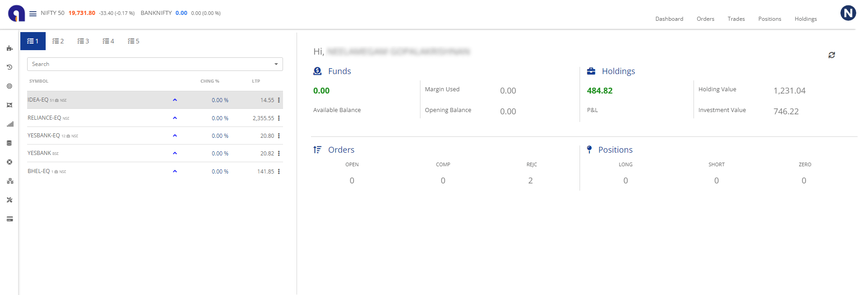Refresh the dashboard using the sync icon
Screen dimensions: 868x295
pyautogui.click(x=831, y=55)
